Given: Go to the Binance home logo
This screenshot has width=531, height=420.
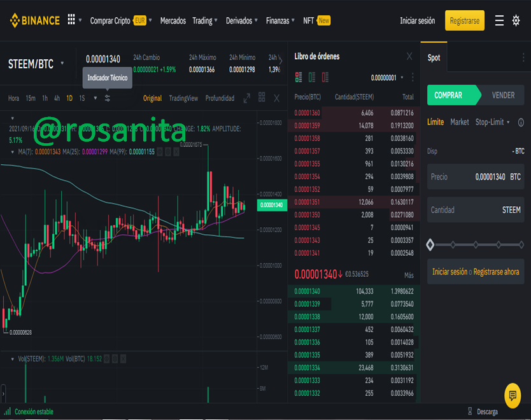Looking at the screenshot, I should (x=35, y=20).
